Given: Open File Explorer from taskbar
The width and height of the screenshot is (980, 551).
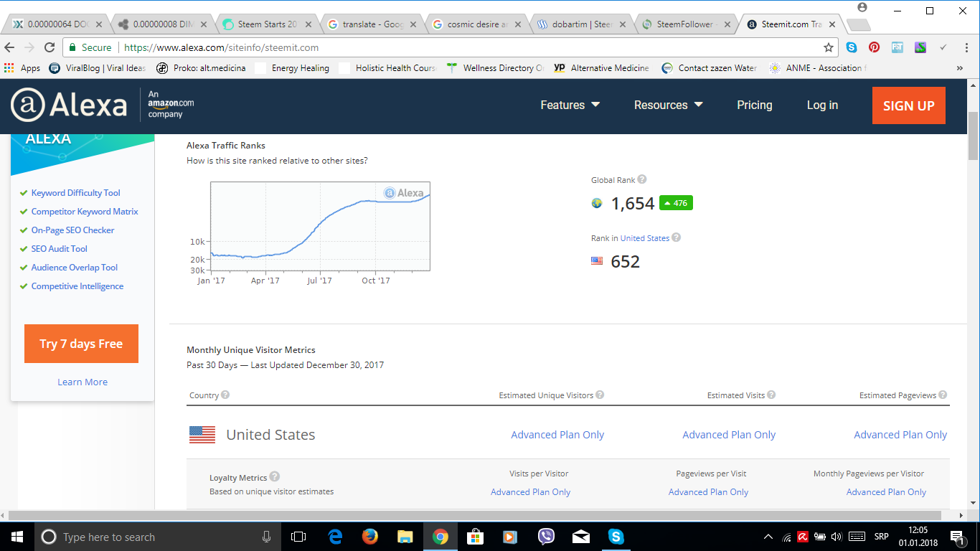Looking at the screenshot, I should tap(405, 537).
